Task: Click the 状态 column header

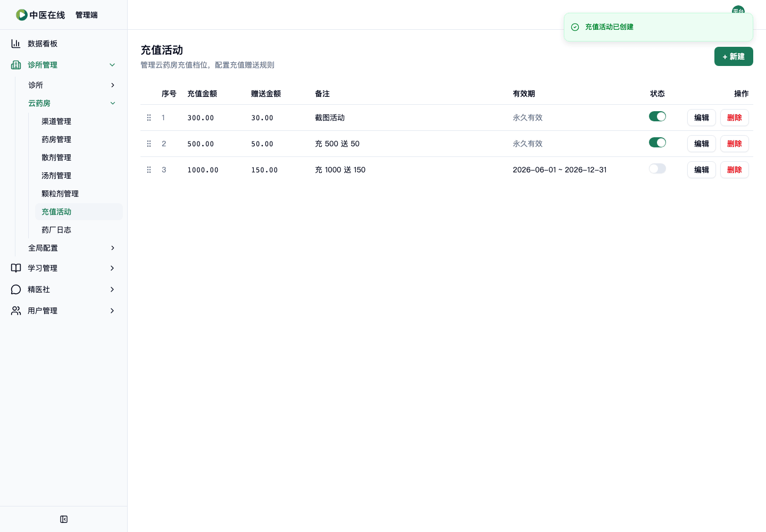Action: click(x=657, y=94)
